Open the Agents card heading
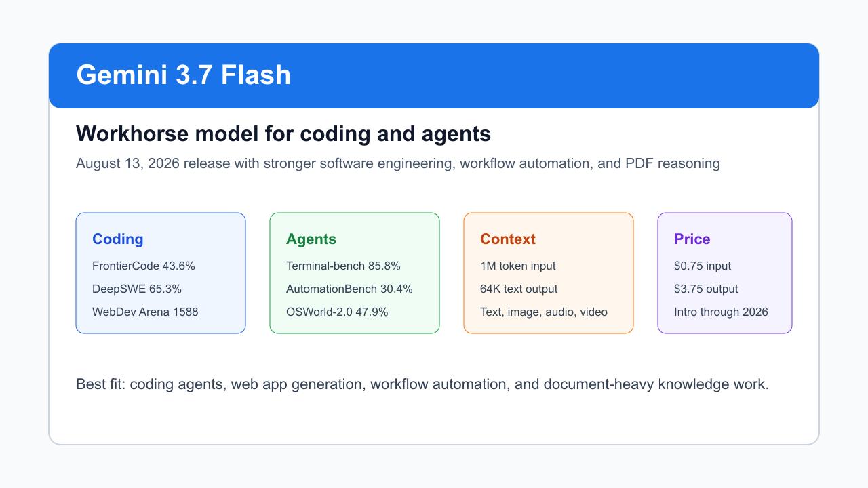The height and width of the screenshot is (488, 868). (x=311, y=239)
